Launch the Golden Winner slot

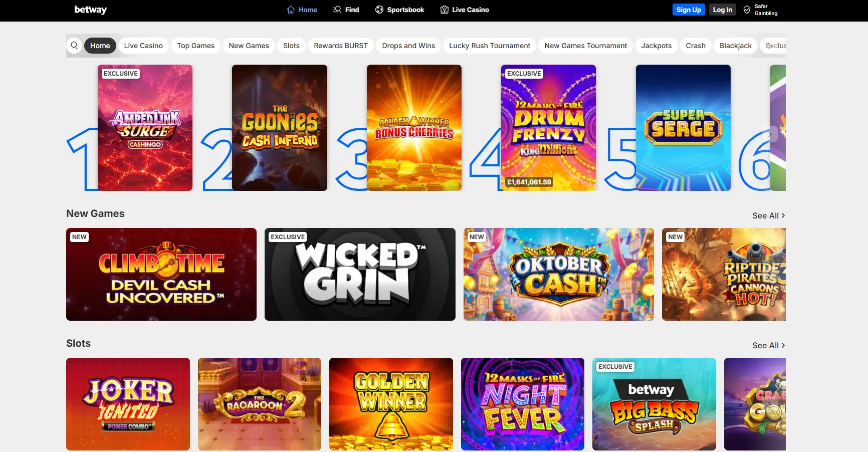point(391,404)
